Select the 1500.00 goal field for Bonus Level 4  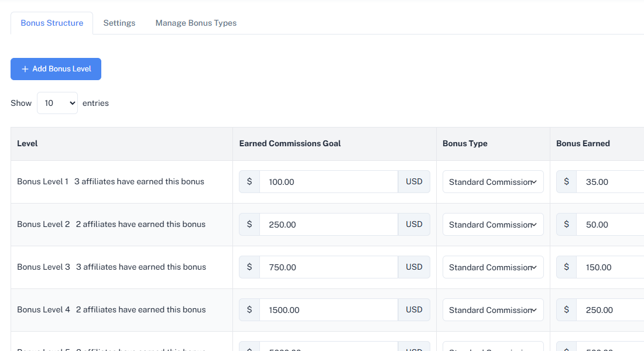tap(328, 309)
